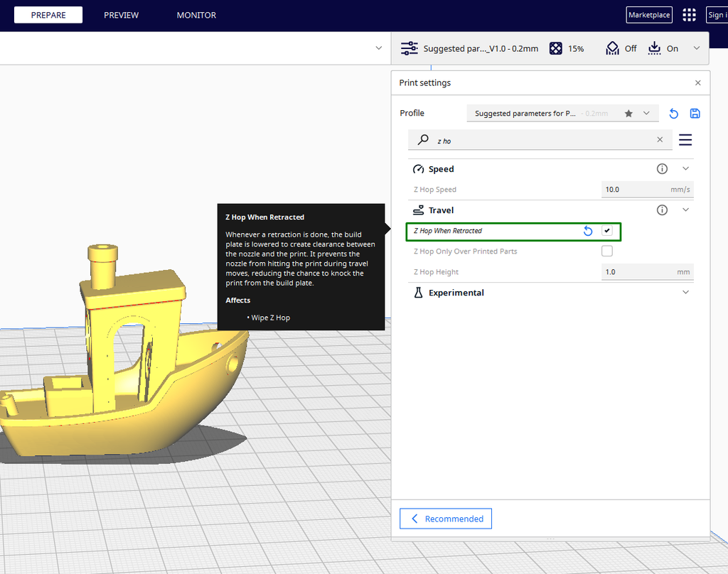Clear the z ho search query with the X
728x574 pixels.
(659, 139)
